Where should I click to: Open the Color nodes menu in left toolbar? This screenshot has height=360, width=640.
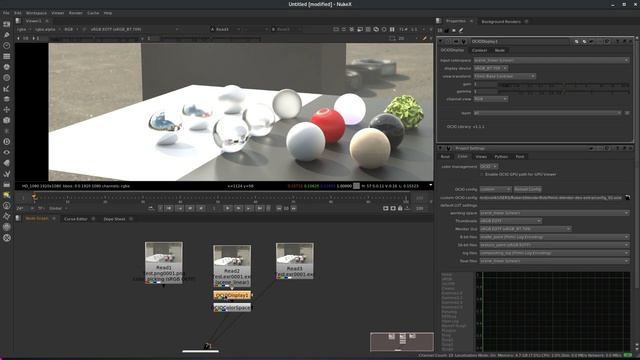point(7,67)
